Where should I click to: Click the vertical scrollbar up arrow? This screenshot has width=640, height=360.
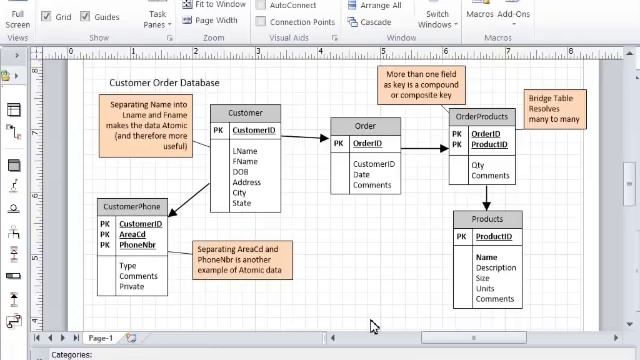click(x=630, y=53)
